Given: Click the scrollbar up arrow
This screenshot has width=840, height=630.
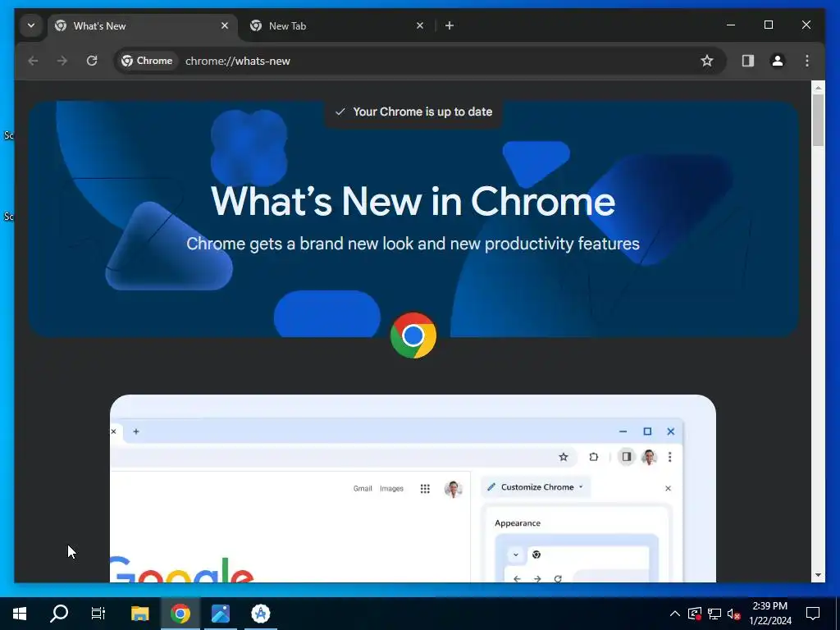Looking at the screenshot, I should [818, 87].
